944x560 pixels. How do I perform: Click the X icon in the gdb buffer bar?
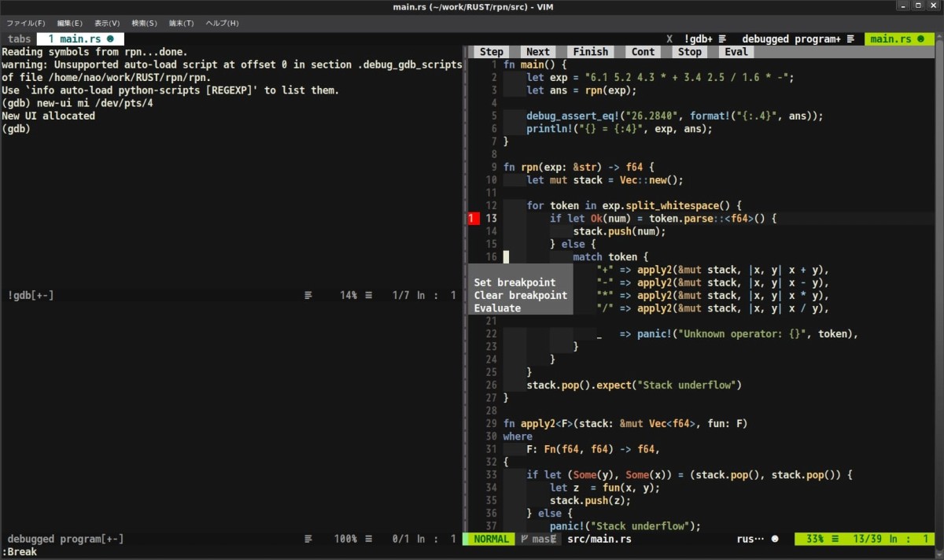pos(669,39)
